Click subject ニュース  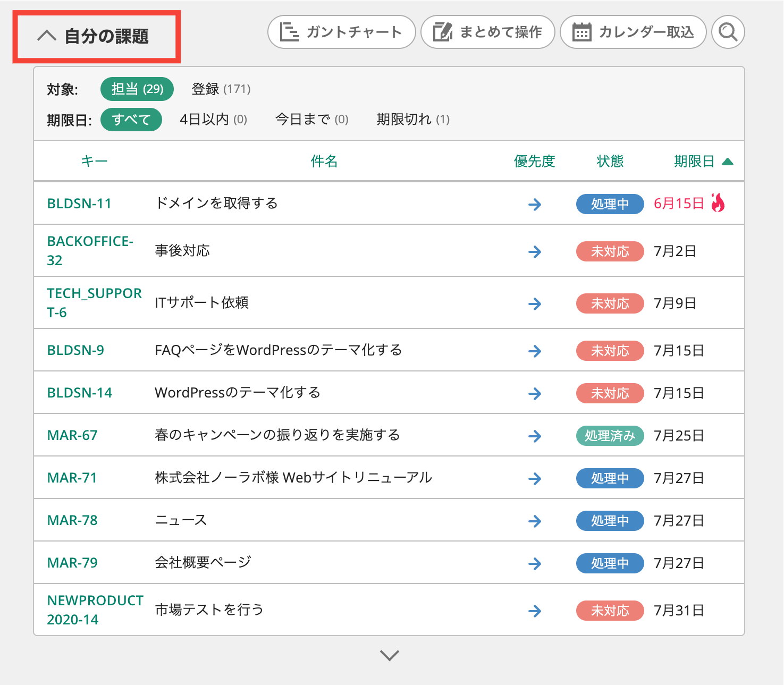pos(181,520)
